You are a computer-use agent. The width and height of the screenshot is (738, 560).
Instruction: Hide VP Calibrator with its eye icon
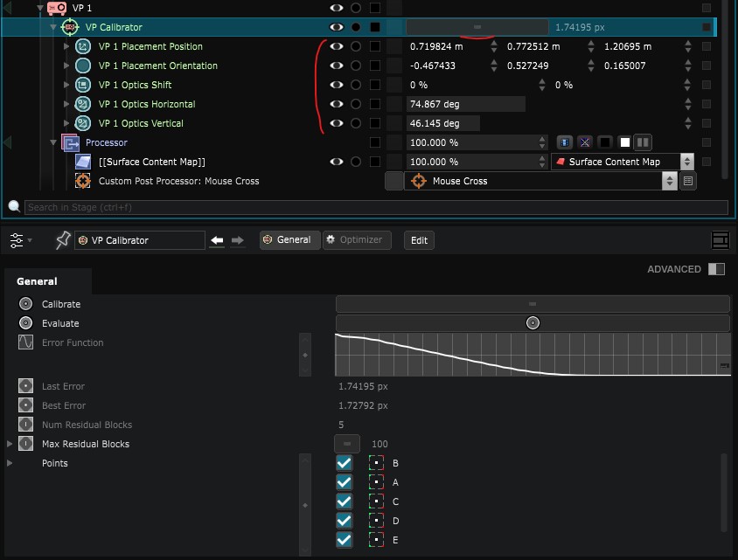[336, 27]
